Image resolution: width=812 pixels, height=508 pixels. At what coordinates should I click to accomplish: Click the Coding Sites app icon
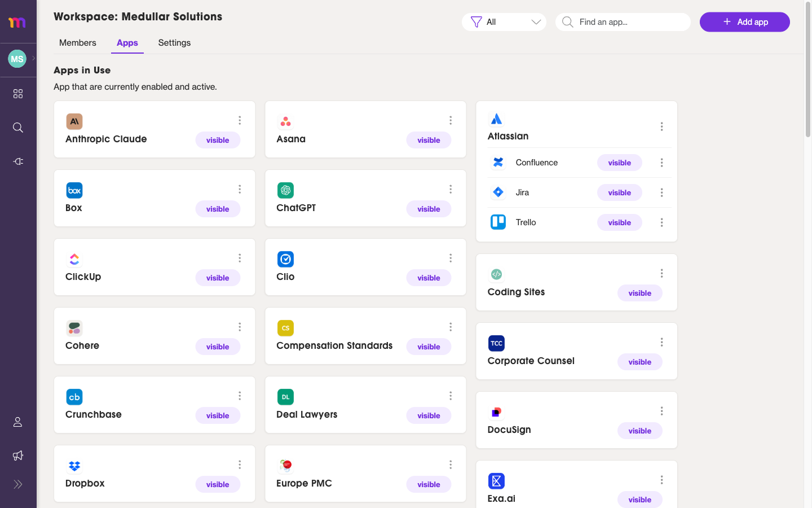[x=496, y=274]
